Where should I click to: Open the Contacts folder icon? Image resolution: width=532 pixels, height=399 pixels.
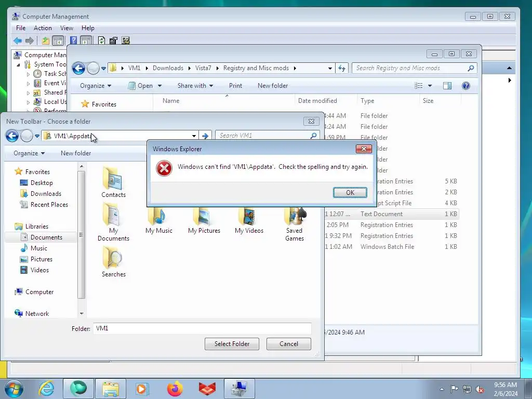(113, 182)
